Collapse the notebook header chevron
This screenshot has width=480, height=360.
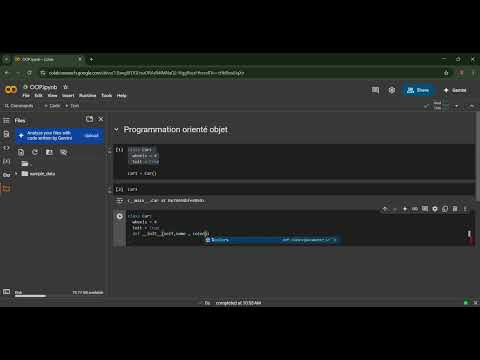tap(472, 106)
